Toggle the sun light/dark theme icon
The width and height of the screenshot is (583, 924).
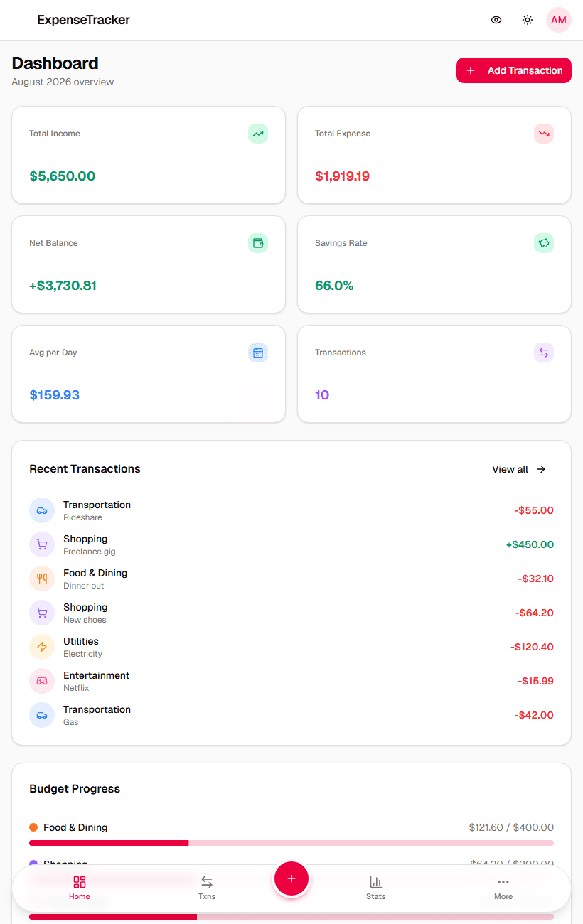(528, 20)
